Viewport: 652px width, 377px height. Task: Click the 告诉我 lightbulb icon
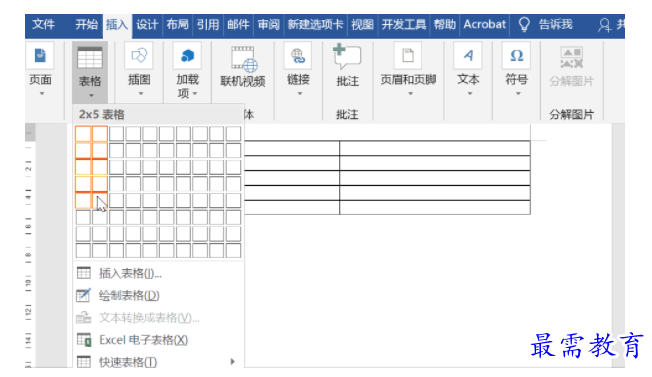click(524, 25)
